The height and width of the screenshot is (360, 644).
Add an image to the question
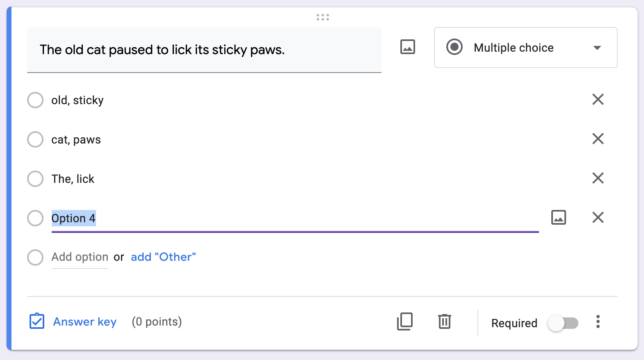click(x=407, y=47)
